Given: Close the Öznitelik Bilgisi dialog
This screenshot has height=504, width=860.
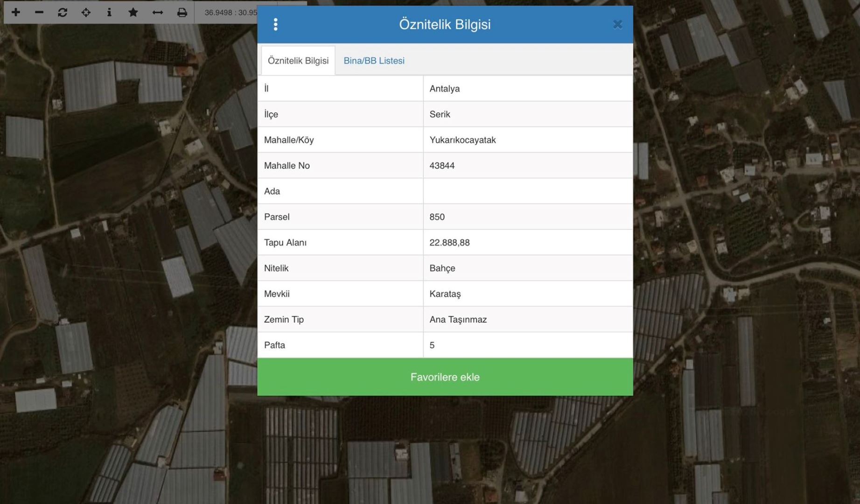Looking at the screenshot, I should pyautogui.click(x=617, y=24).
